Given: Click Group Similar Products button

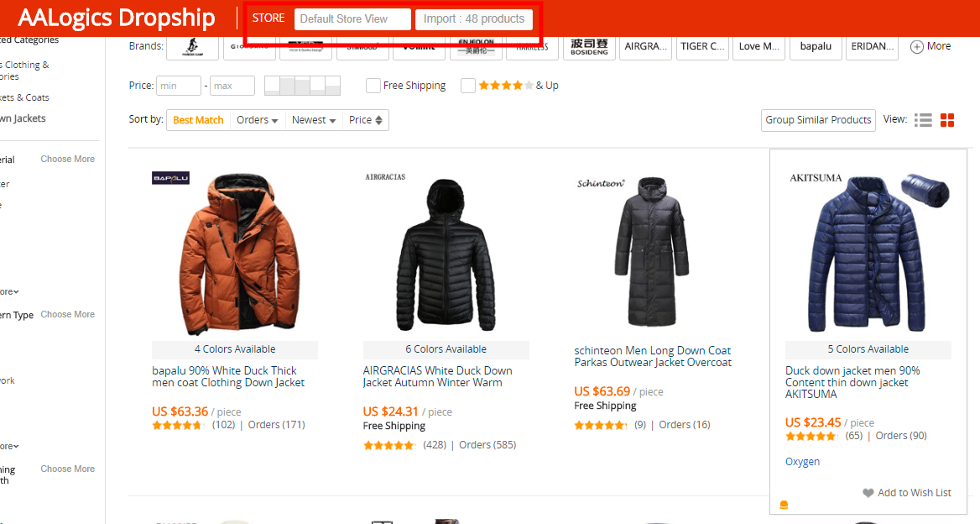Looking at the screenshot, I should (x=818, y=120).
